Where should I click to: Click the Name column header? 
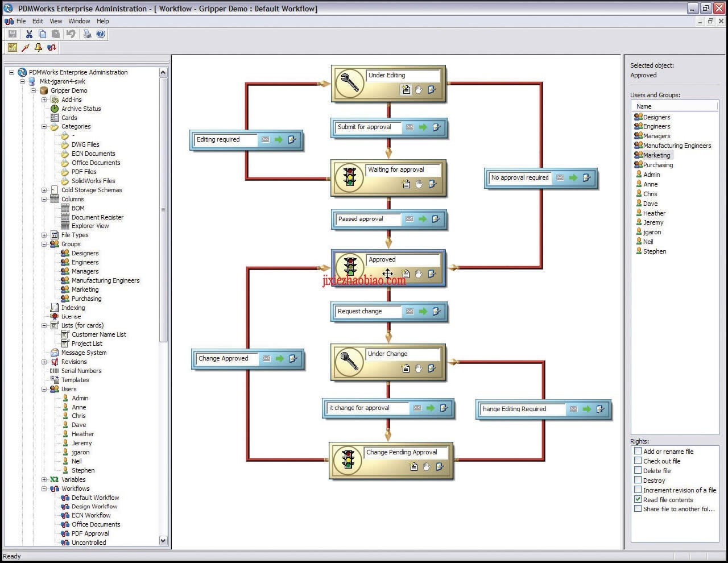(675, 106)
